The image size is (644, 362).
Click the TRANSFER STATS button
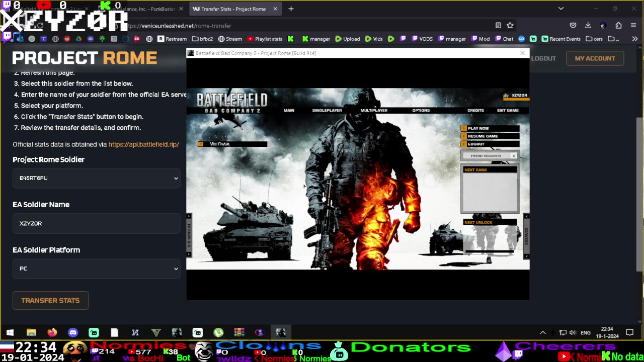pyautogui.click(x=50, y=300)
